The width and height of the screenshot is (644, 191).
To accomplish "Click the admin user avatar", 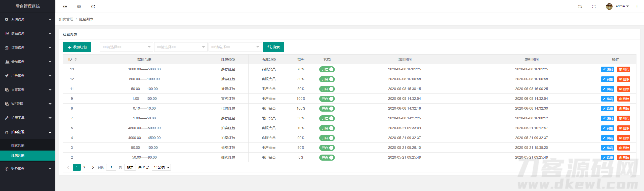I will 609,7.
